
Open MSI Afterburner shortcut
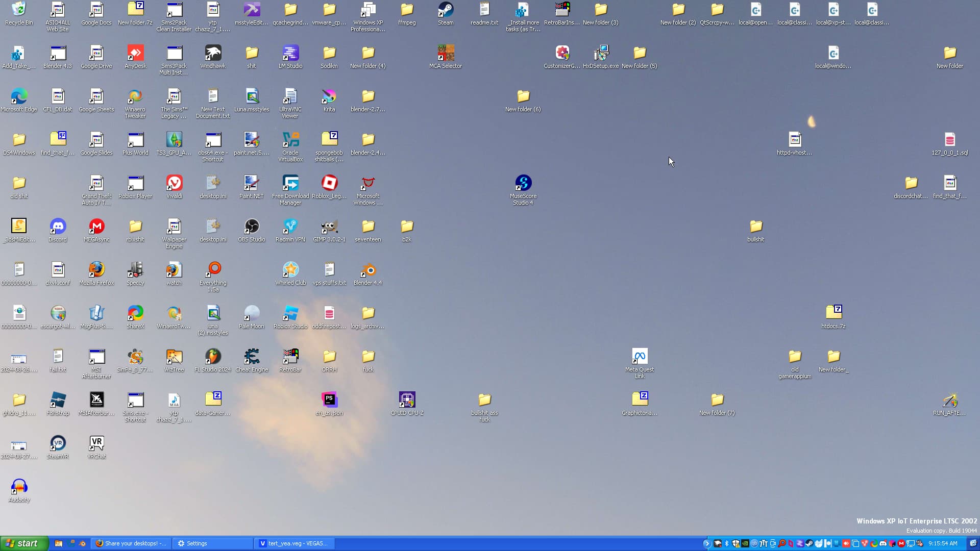point(96,364)
